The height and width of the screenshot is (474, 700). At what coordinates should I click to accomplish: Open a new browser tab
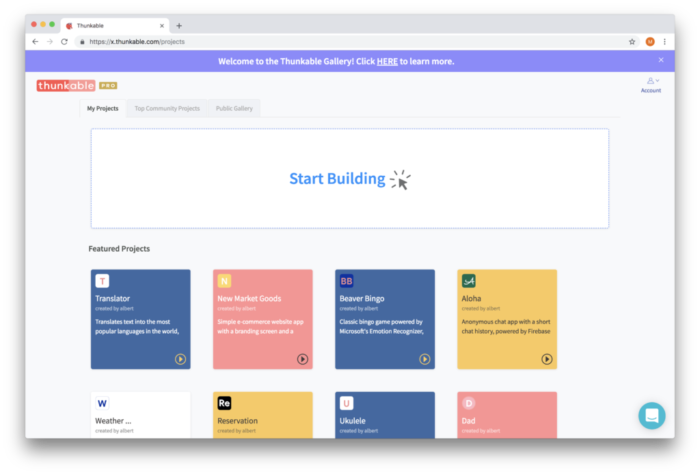179,26
